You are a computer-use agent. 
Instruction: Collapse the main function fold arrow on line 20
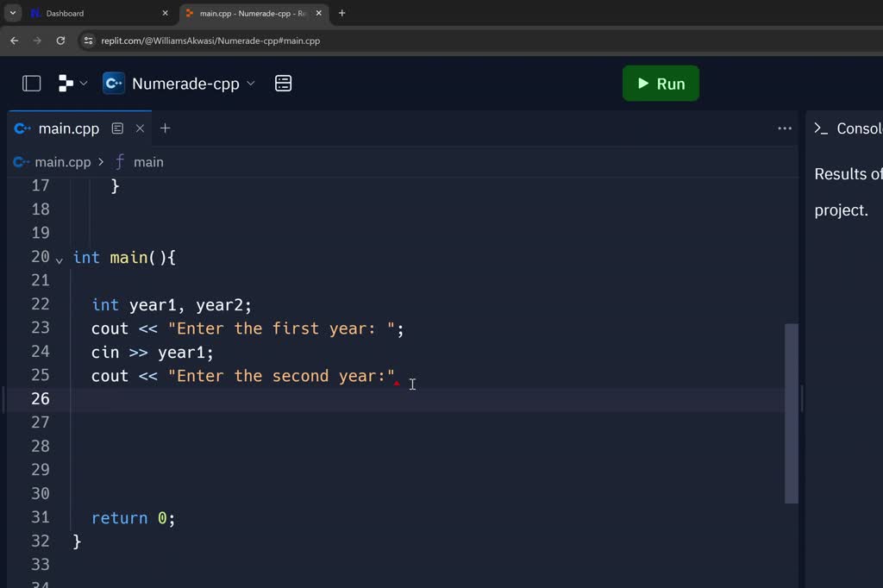(59, 260)
